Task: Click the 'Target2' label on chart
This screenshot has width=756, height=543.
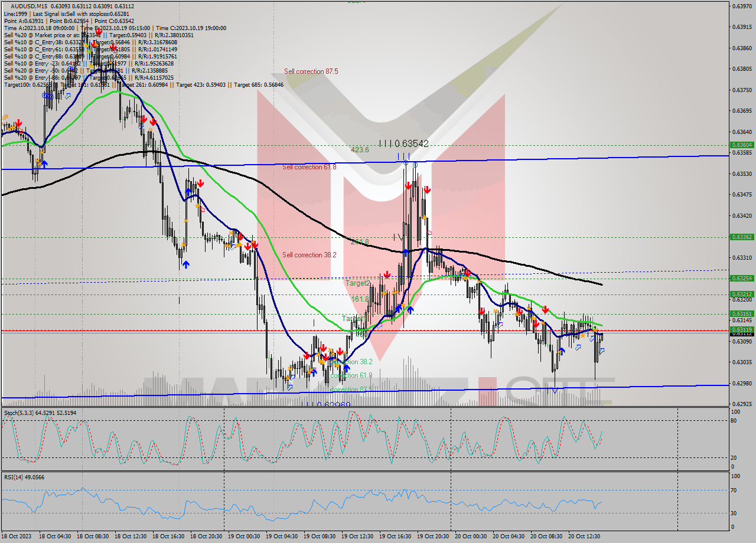Action: click(358, 283)
